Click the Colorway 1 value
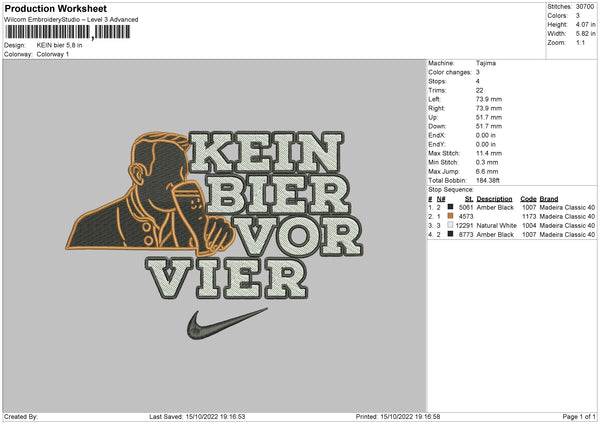Viewport: 600px width, 424px height. click(53, 54)
